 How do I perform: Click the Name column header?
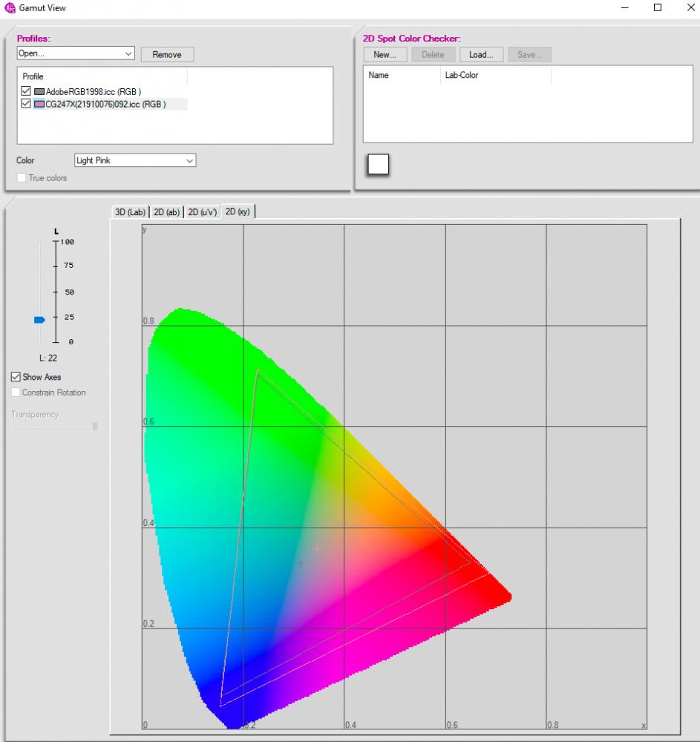point(402,75)
